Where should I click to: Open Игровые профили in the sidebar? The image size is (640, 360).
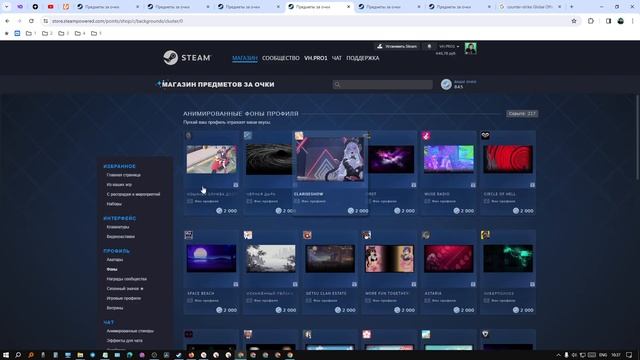pyautogui.click(x=124, y=298)
